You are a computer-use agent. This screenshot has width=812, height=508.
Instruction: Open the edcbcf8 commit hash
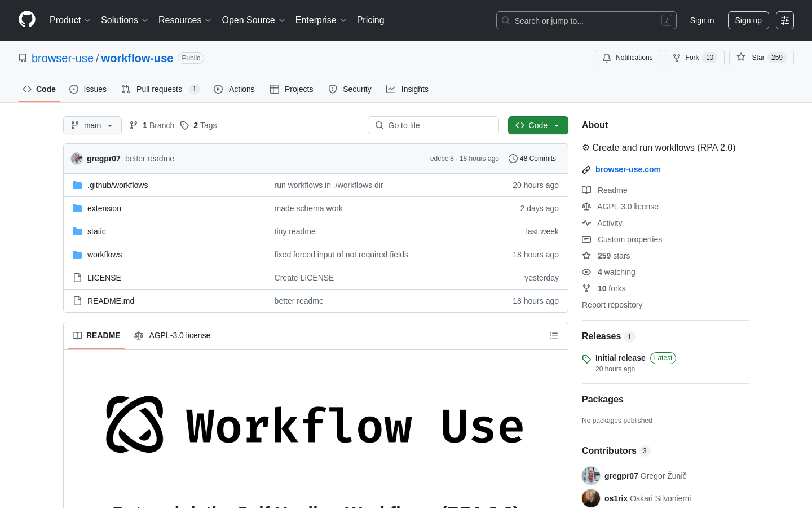(442, 159)
